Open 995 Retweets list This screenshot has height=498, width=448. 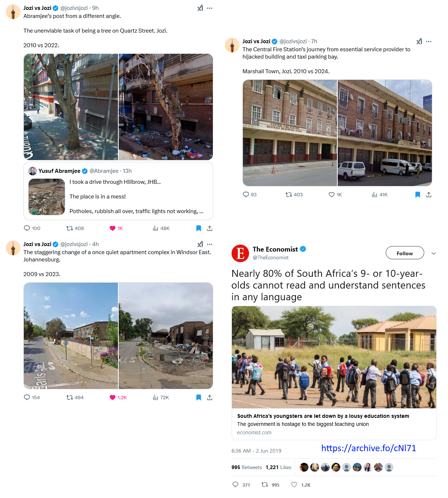pyautogui.click(x=247, y=467)
